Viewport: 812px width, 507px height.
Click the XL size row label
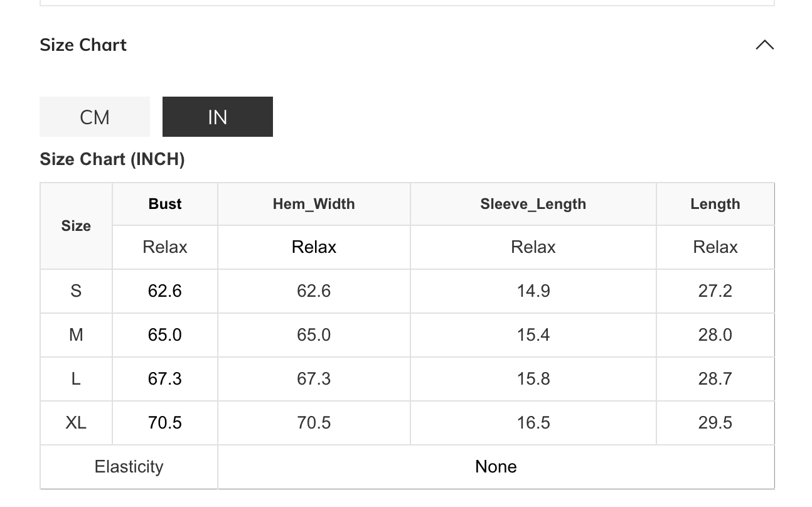76,423
